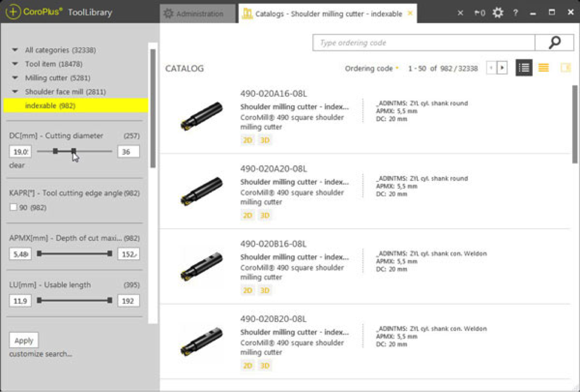The image size is (580, 392).
Task: Click the LU usable length maximum field
Action: tap(129, 301)
